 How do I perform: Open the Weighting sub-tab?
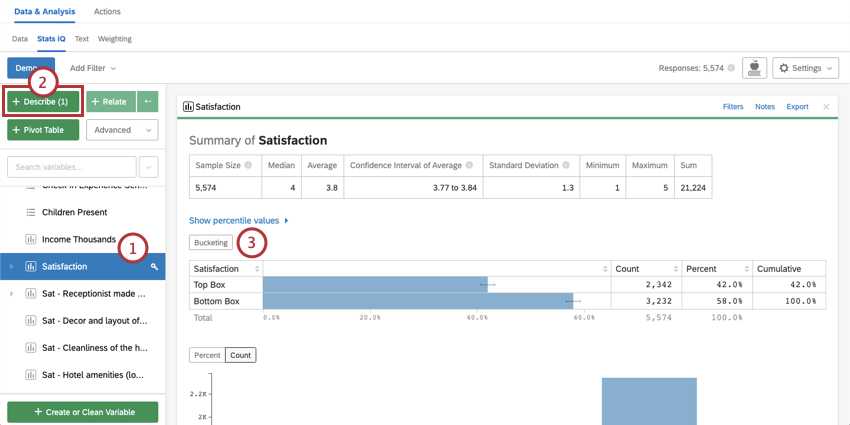pyautogui.click(x=114, y=39)
